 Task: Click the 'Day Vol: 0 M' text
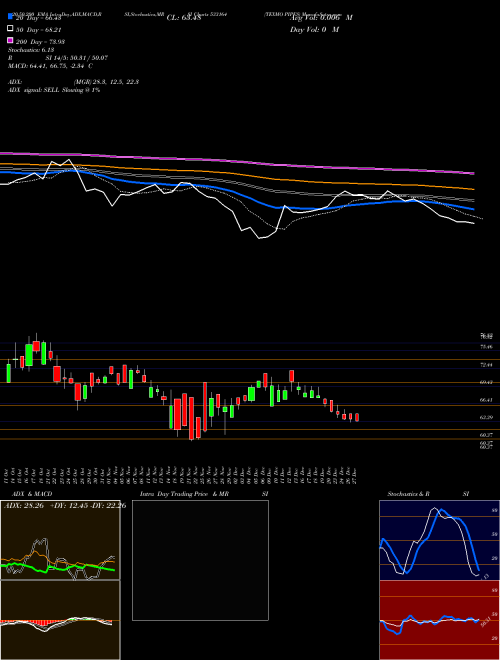pos(314,29)
